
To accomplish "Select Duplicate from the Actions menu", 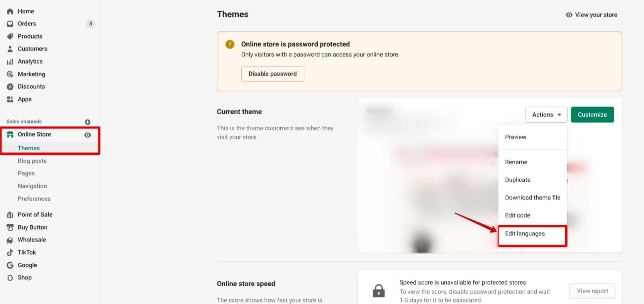I will (x=518, y=180).
